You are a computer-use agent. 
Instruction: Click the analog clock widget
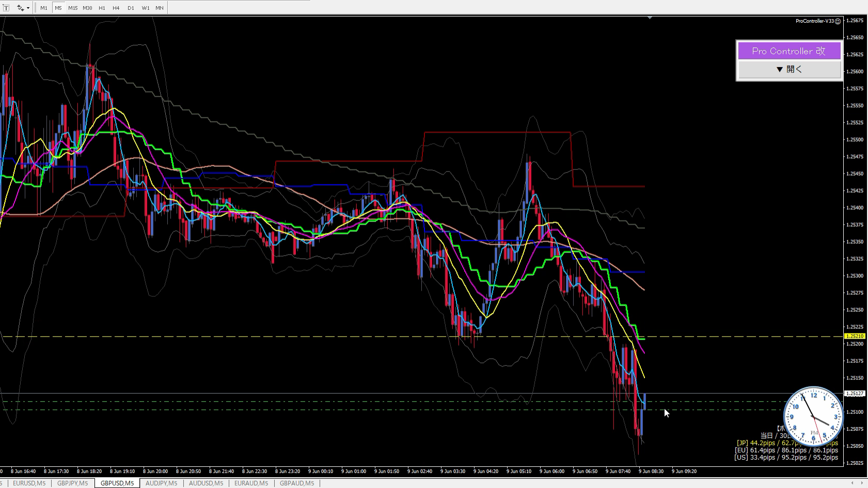(x=813, y=416)
